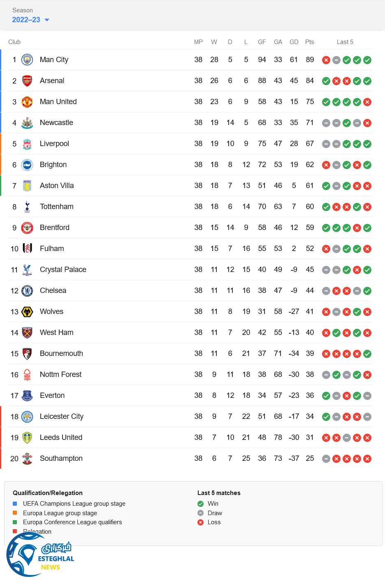Click the Man City club crest

click(x=27, y=60)
